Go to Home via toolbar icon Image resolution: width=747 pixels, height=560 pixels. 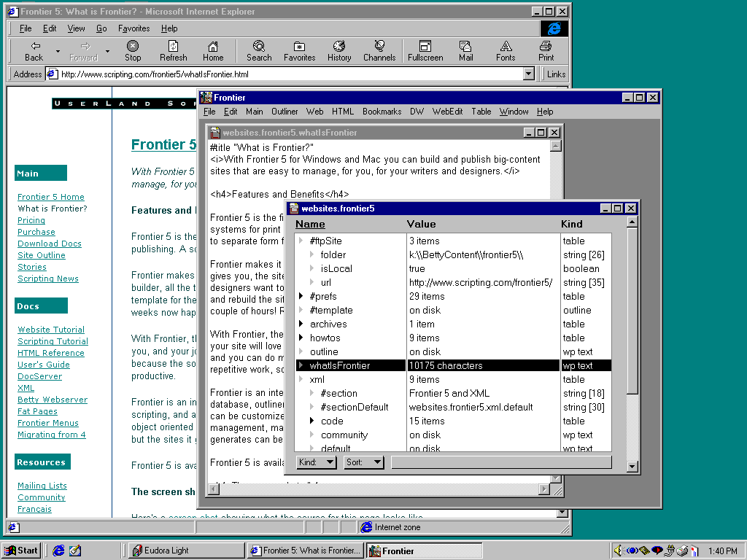pos(213,47)
